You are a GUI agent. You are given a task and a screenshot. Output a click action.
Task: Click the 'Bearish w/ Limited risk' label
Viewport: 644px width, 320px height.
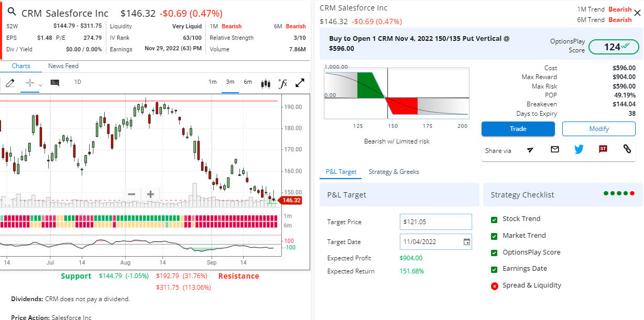click(x=397, y=141)
